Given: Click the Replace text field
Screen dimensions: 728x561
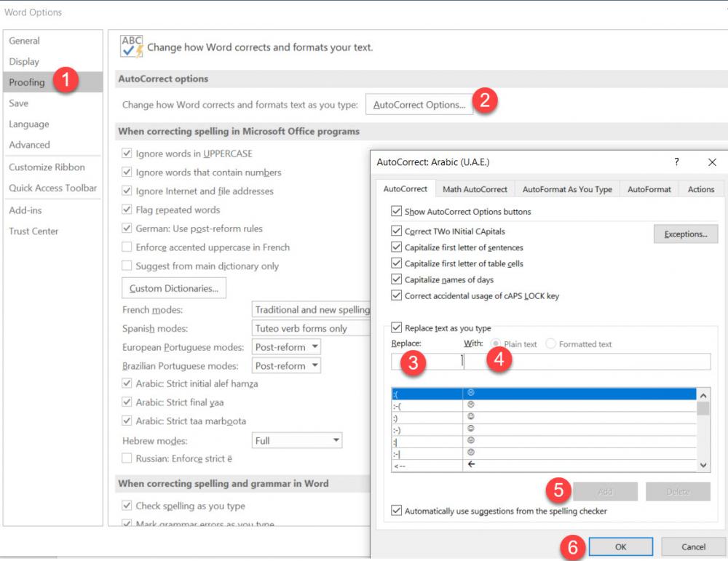Looking at the screenshot, I should [x=427, y=362].
